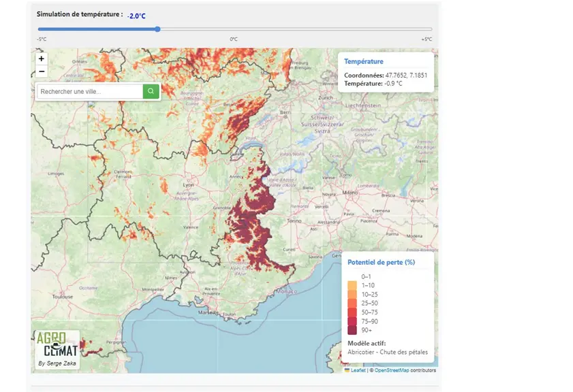Click the 'Coordonnées: 47.7652, 7.1851' readout

point(386,75)
